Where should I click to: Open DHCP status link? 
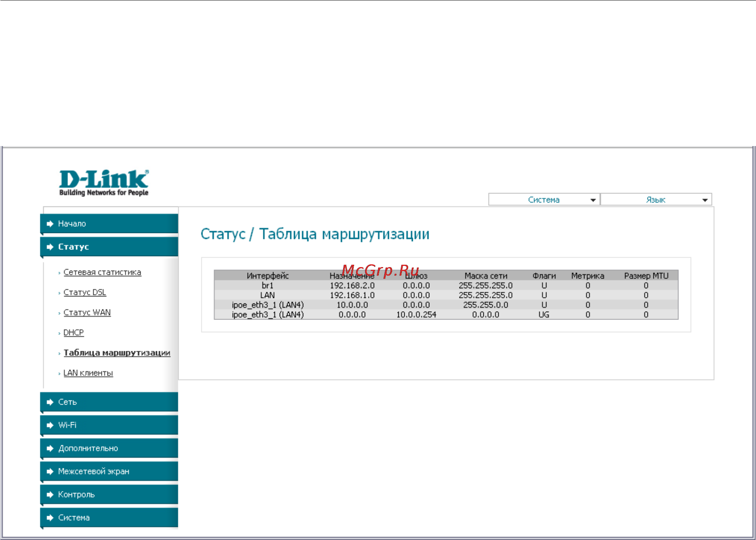(74, 332)
